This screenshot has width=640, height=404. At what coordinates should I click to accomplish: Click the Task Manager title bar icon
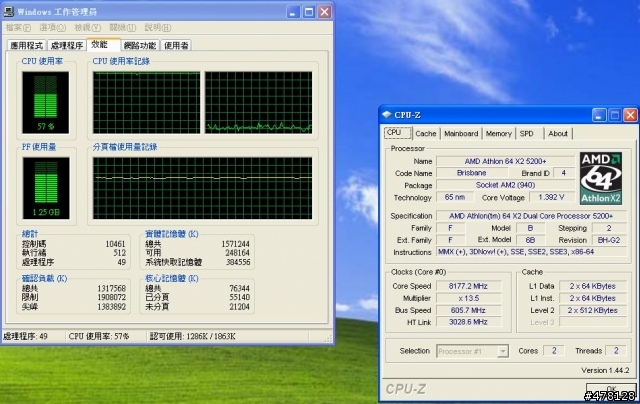[9, 12]
